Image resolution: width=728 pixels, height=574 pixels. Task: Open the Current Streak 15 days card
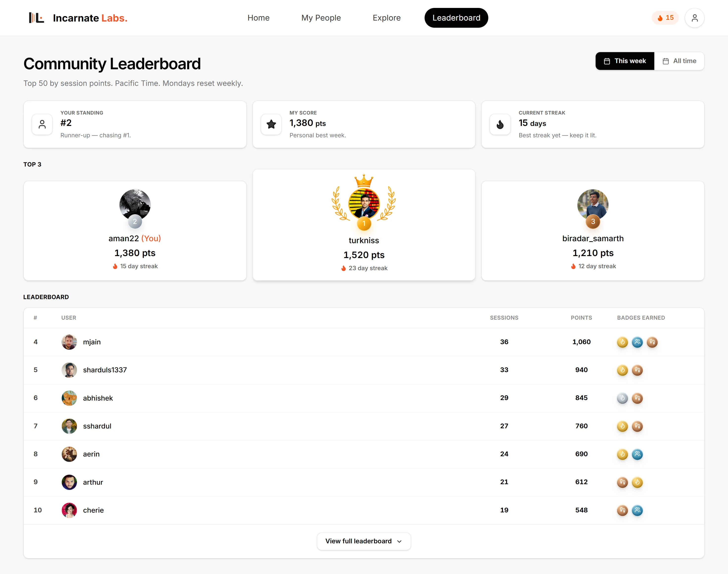pos(593,124)
